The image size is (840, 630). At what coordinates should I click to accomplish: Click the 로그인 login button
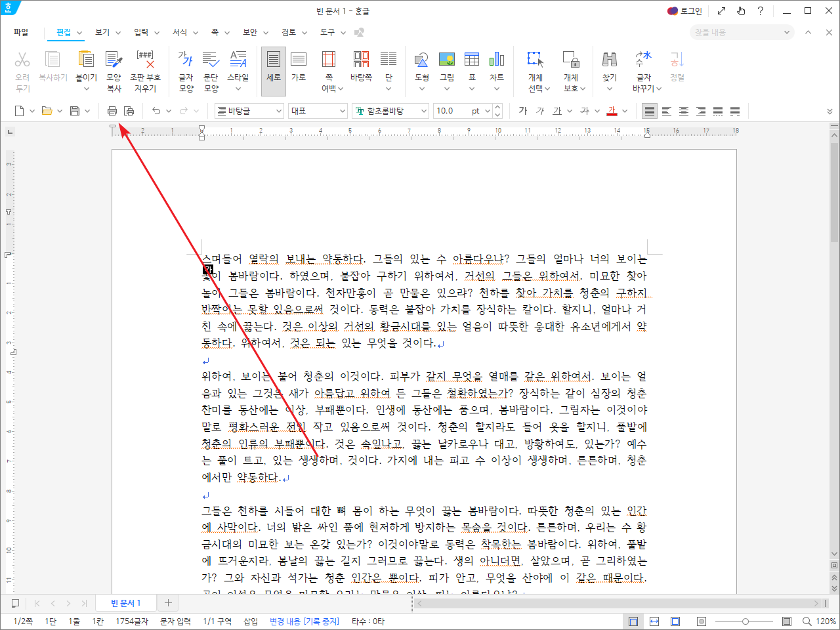coord(684,10)
